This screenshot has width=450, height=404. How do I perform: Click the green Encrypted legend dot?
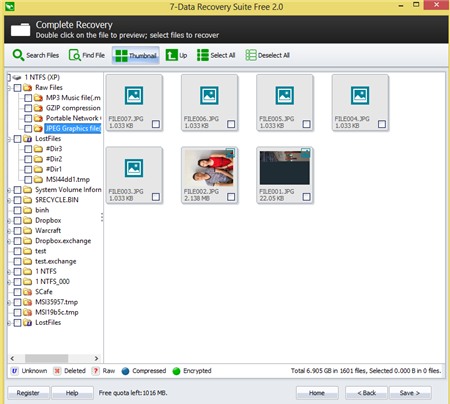(x=176, y=371)
